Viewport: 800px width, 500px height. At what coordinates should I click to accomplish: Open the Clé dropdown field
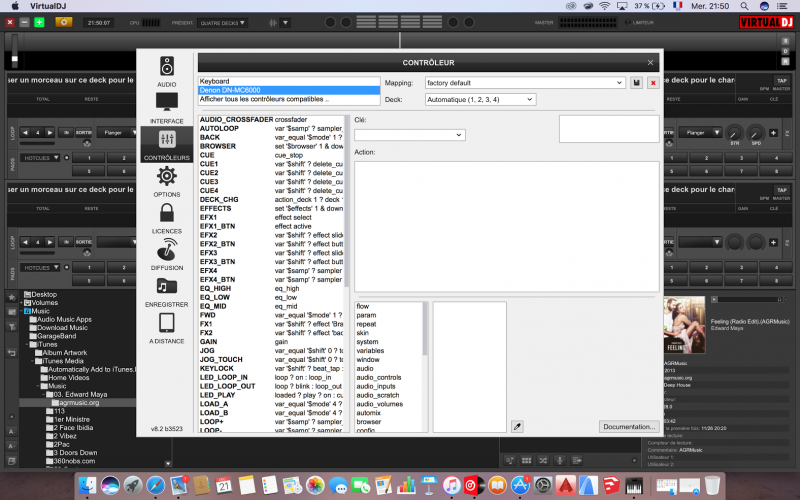pyautogui.click(x=410, y=135)
